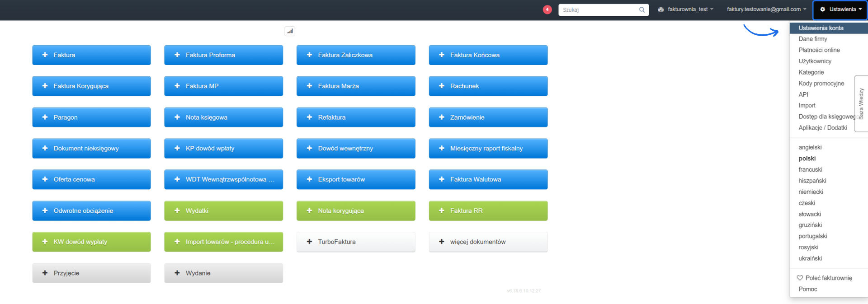Switch language to niemiecki
Viewport: 868px width, 304px height.
point(811,192)
